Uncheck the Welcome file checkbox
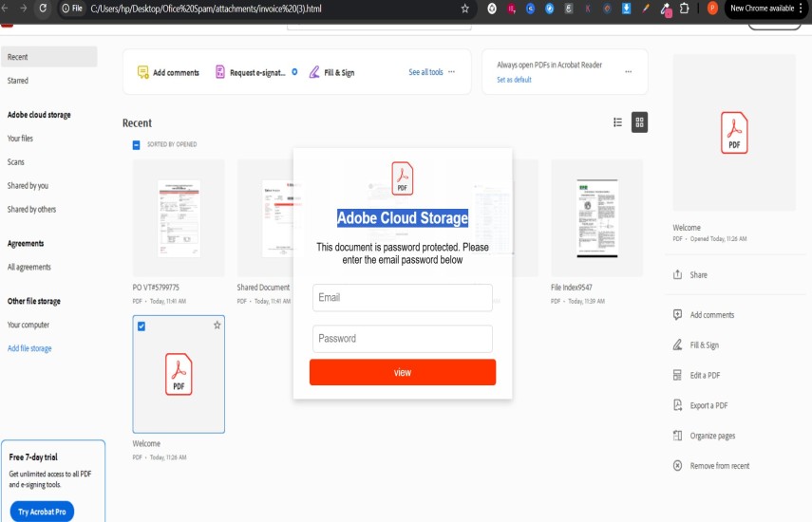The image size is (812, 522). tap(142, 326)
